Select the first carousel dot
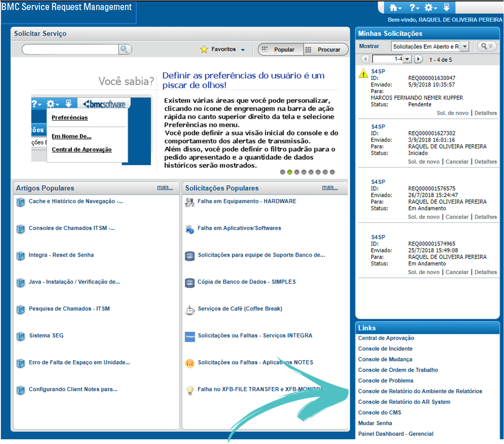504x444 pixels. pyautogui.click(x=283, y=172)
